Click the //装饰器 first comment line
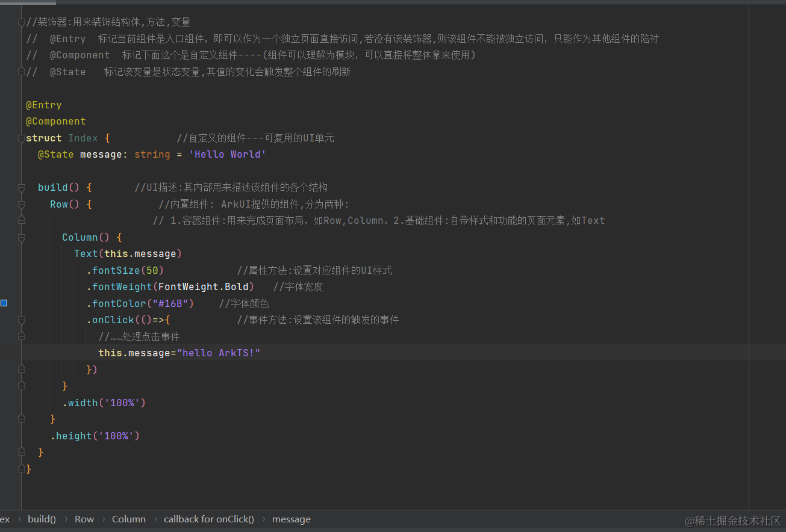 pos(108,22)
